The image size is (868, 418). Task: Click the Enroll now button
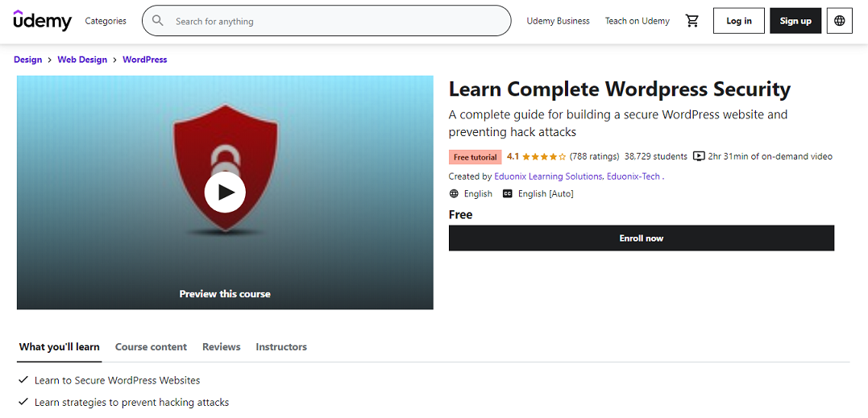[641, 238]
